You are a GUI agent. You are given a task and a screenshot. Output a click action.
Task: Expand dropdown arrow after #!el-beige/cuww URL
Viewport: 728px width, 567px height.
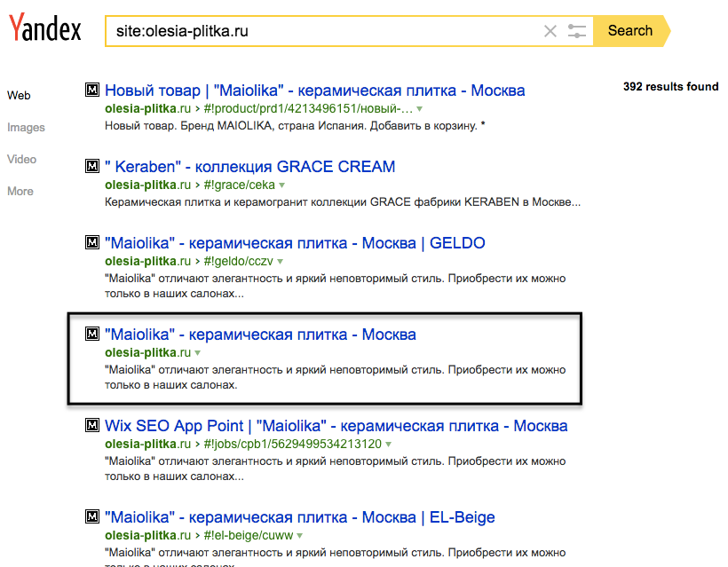pos(300,536)
